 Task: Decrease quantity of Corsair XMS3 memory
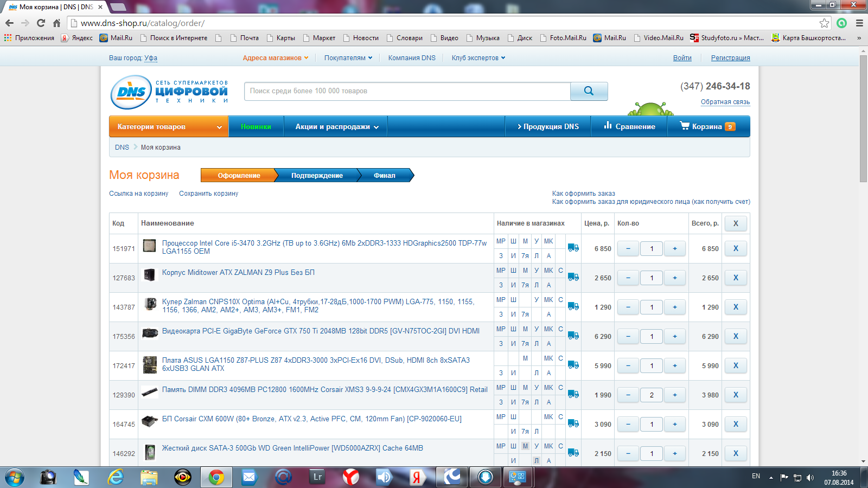click(628, 395)
